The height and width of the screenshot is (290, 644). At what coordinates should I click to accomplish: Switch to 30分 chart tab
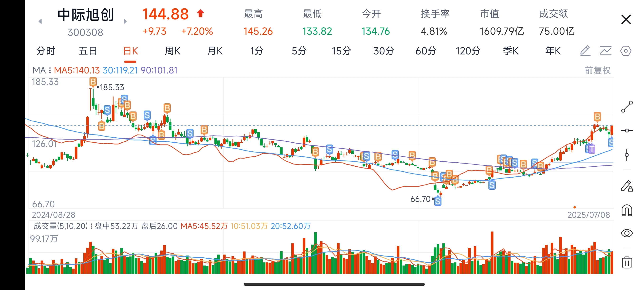[x=384, y=51]
